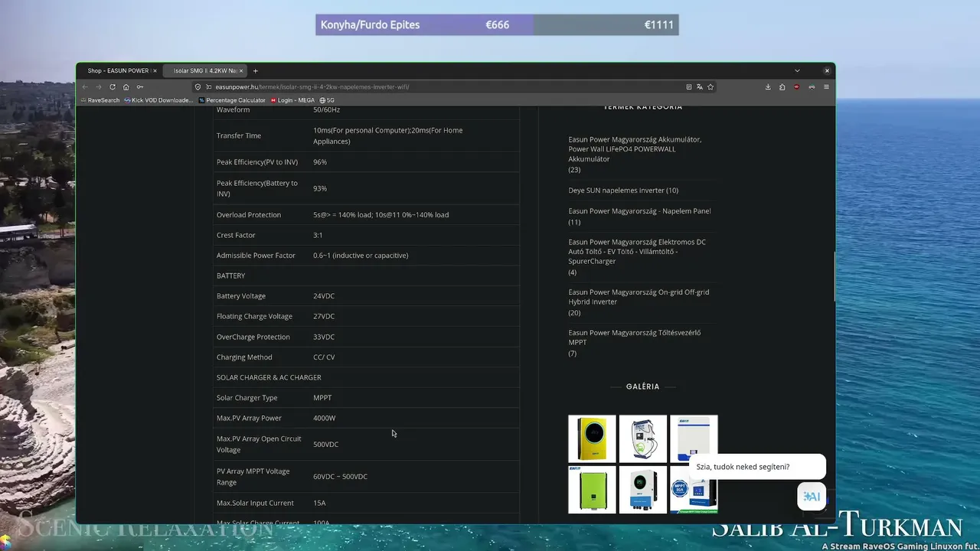This screenshot has width=980, height=551.
Task: Click the 'GALÉRIA' sidebar heading
Action: point(642,387)
